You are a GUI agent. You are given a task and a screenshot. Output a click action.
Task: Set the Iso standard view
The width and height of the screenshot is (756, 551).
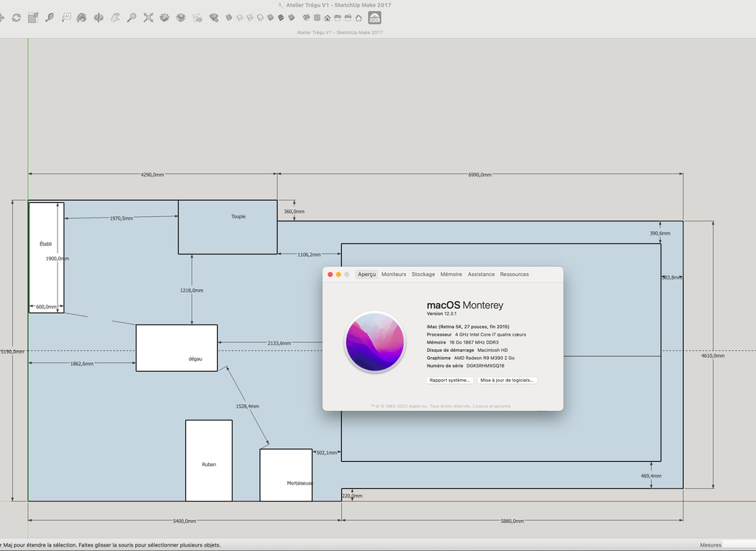(306, 18)
